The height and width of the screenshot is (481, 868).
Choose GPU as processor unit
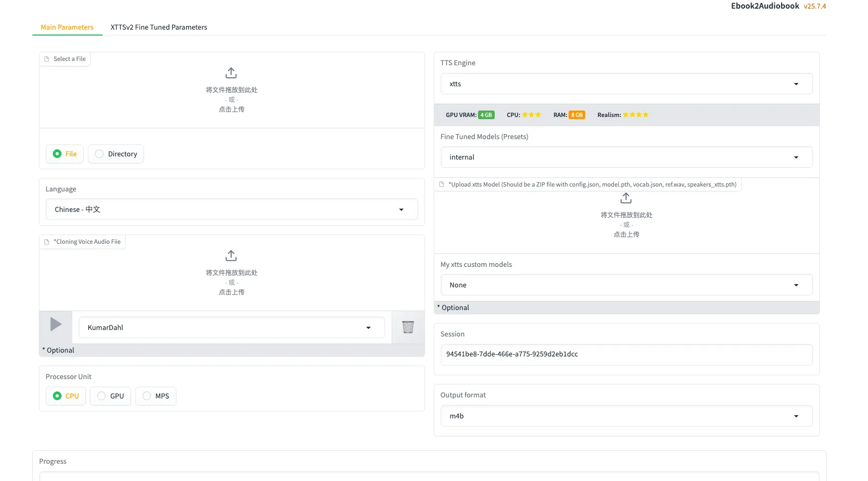coord(111,396)
